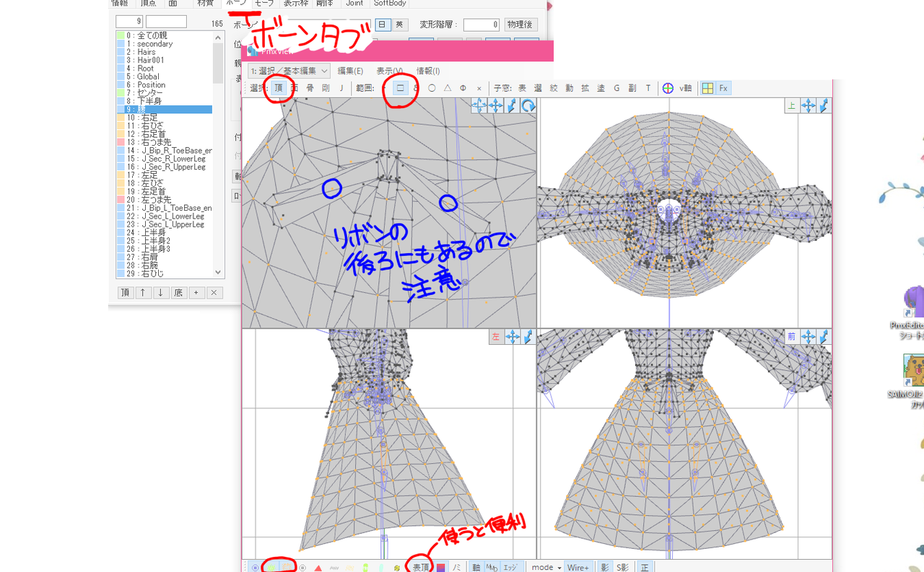Switch to the SoftBody tab
The image size is (924, 572).
[390, 4]
